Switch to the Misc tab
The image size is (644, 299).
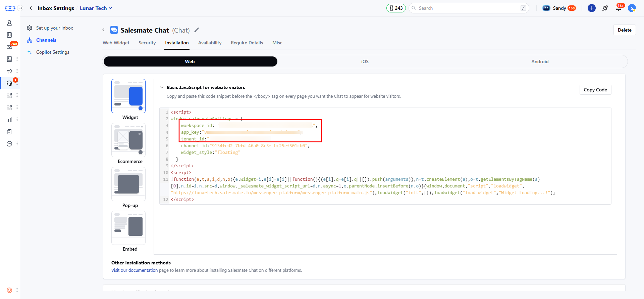pos(277,43)
